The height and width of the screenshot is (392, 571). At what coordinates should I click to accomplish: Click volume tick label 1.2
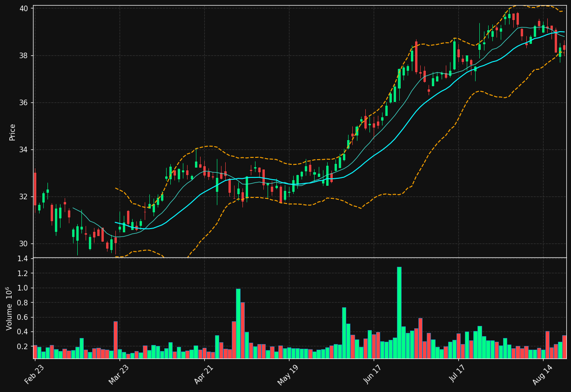tap(23, 273)
